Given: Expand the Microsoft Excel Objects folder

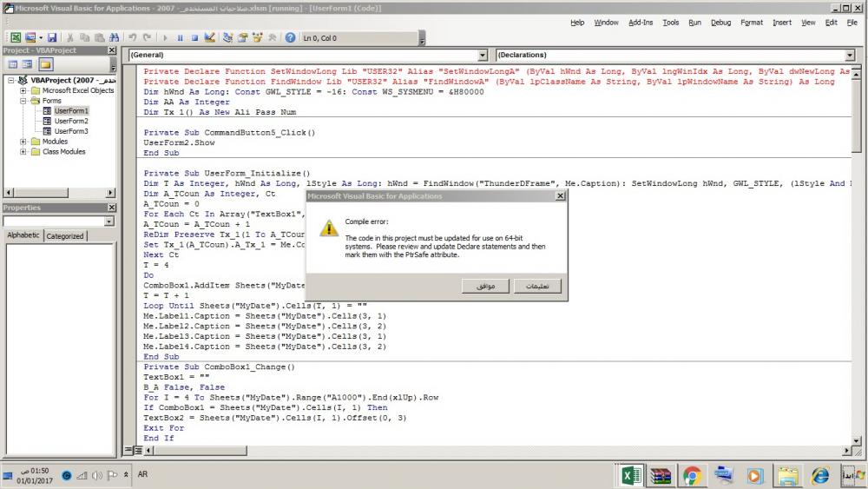Looking at the screenshot, I should 23,90.
